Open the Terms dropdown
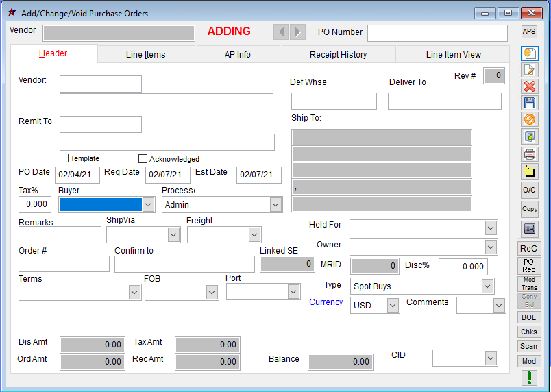551x392 pixels. tap(134, 292)
